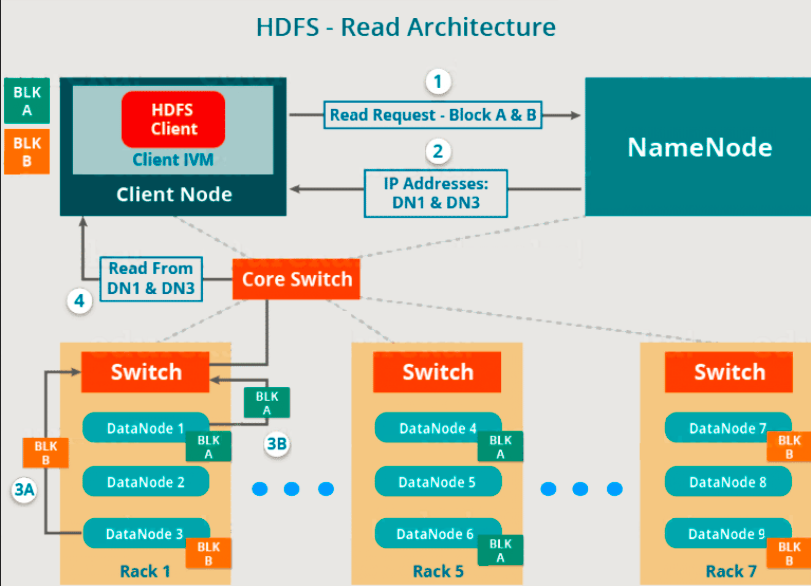Select the Switch in Rack 5

click(x=437, y=372)
